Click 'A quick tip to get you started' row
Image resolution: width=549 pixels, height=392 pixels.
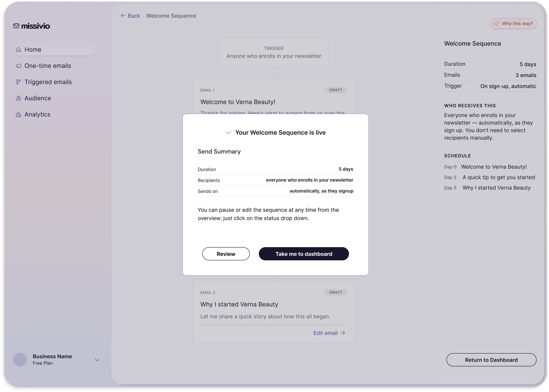coord(499,177)
